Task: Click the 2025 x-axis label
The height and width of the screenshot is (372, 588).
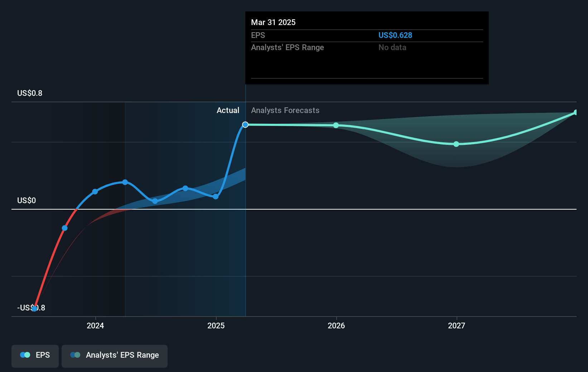Action: 216,325
